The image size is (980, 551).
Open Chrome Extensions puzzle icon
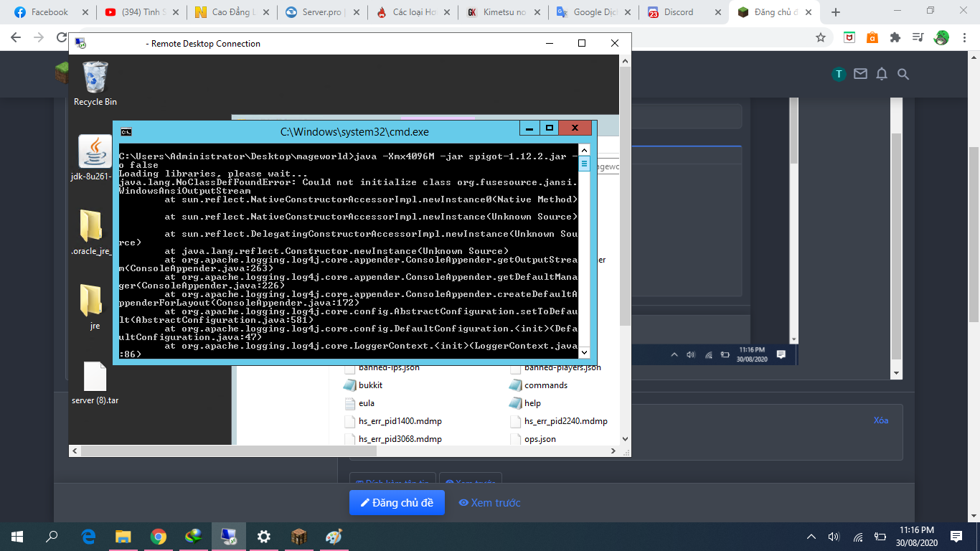point(895,37)
